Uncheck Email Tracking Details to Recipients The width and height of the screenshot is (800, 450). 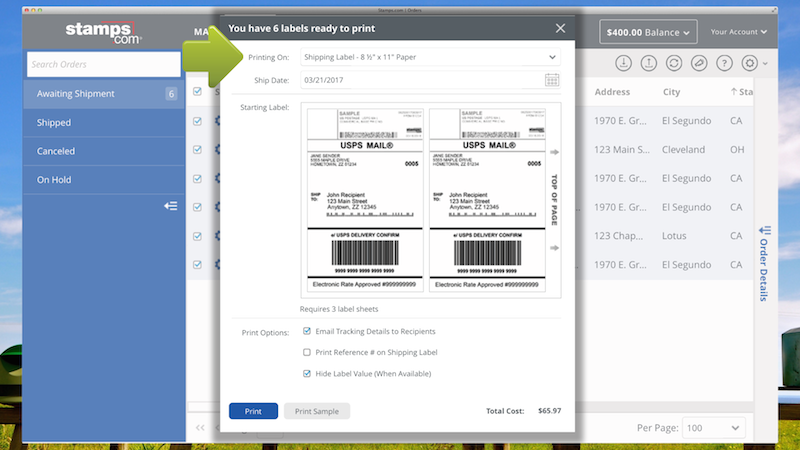click(307, 332)
